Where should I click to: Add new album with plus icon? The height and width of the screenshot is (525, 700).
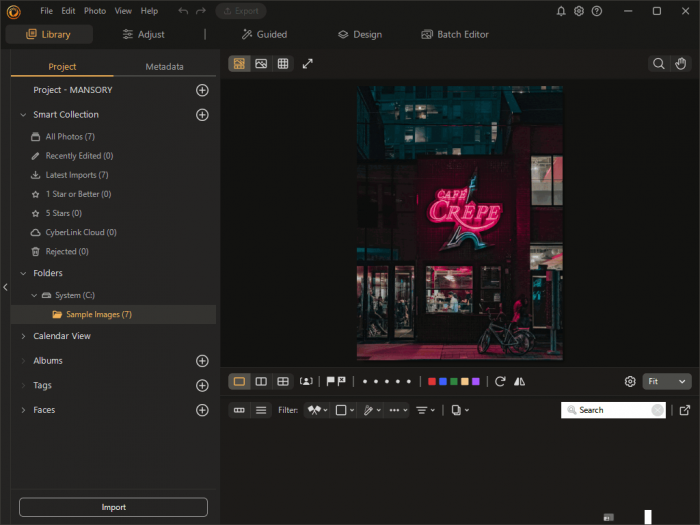pyautogui.click(x=202, y=361)
